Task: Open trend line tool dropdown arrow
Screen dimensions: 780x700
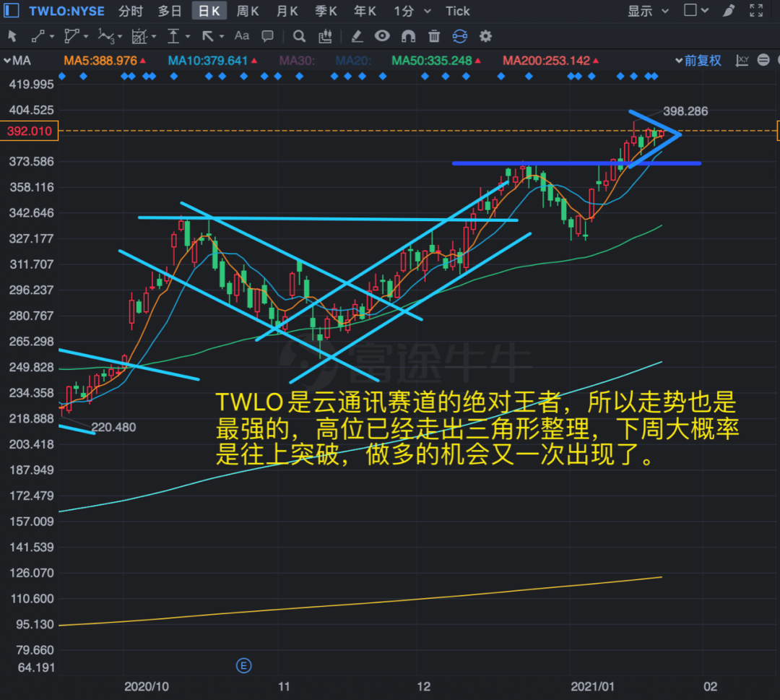Action: click(x=52, y=36)
